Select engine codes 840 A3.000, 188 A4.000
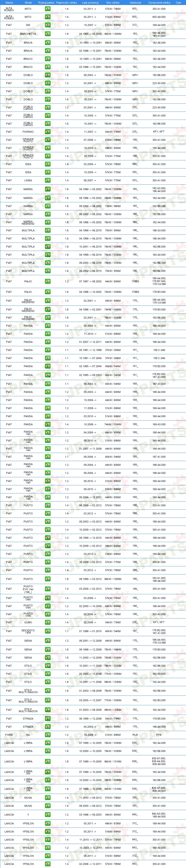The image size is (186, 868). (x=159, y=815)
